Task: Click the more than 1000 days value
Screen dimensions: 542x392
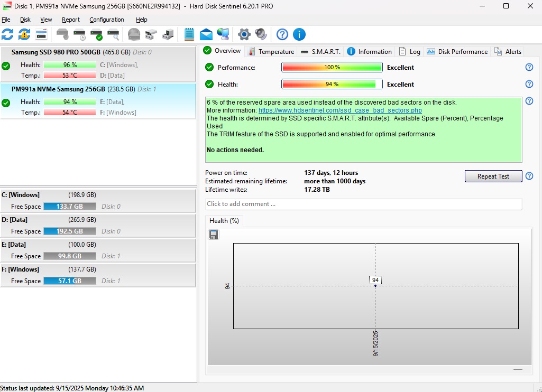Action: pyautogui.click(x=335, y=181)
